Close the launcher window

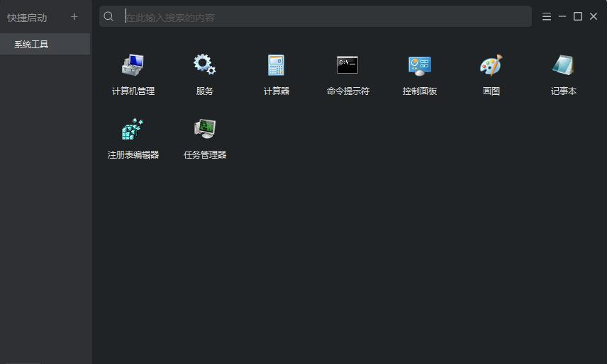[x=594, y=16]
